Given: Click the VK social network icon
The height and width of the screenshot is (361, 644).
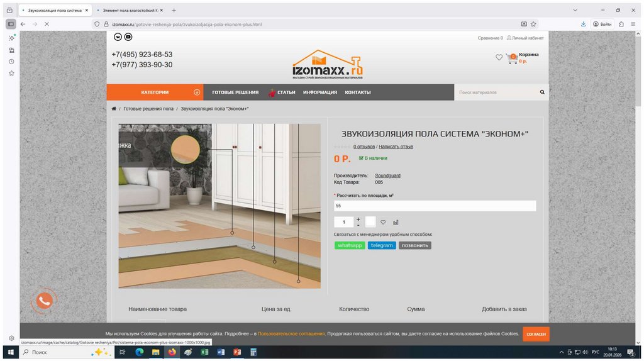Looking at the screenshot, I should [x=117, y=37].
